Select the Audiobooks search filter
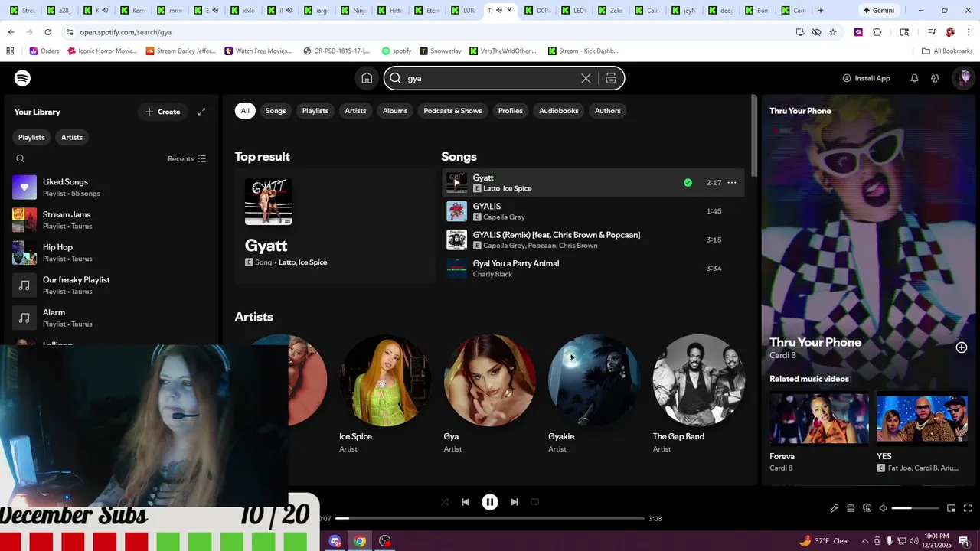The width and height of the screenshot is (980, 551). [559, 111]
